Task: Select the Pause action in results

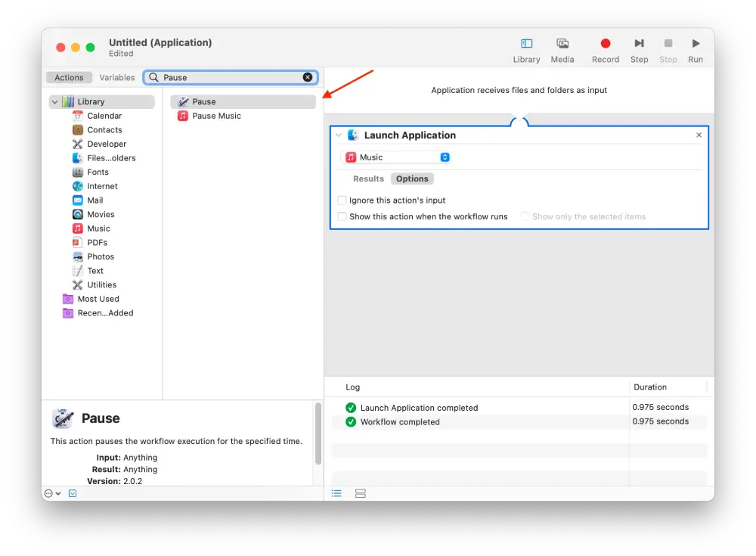Action: pyautogui.click(x=243, y=102)
